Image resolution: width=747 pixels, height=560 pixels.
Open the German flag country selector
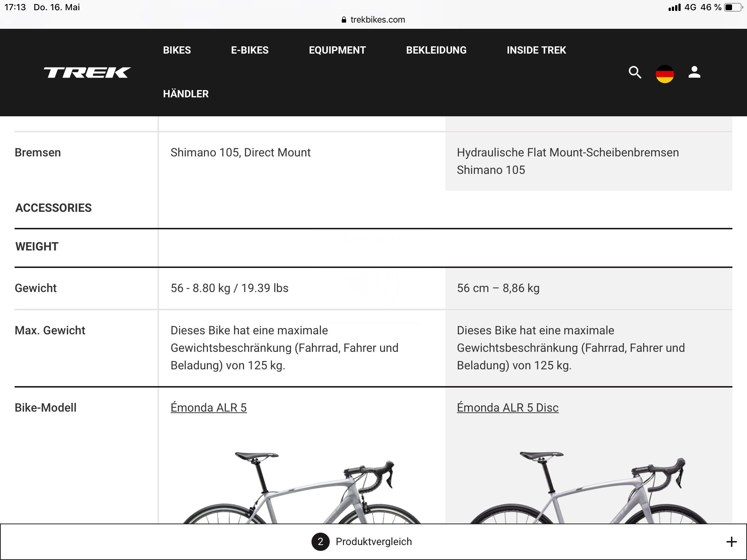665,74
